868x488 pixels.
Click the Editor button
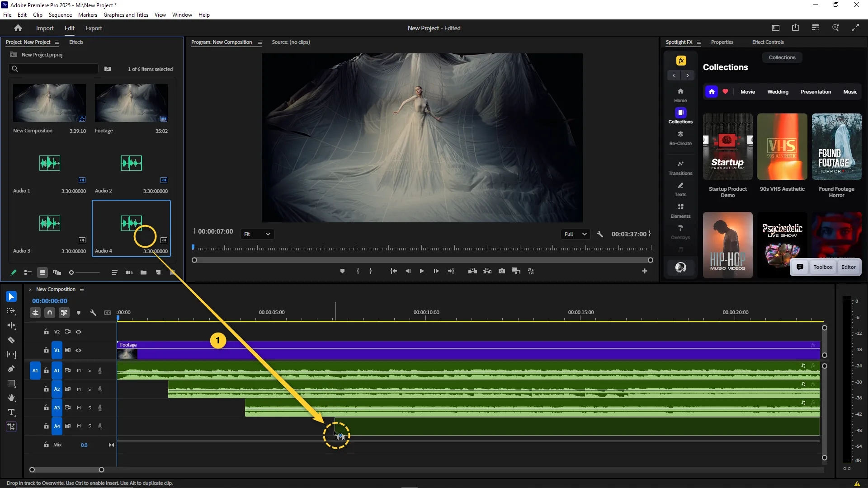point(849,267)
